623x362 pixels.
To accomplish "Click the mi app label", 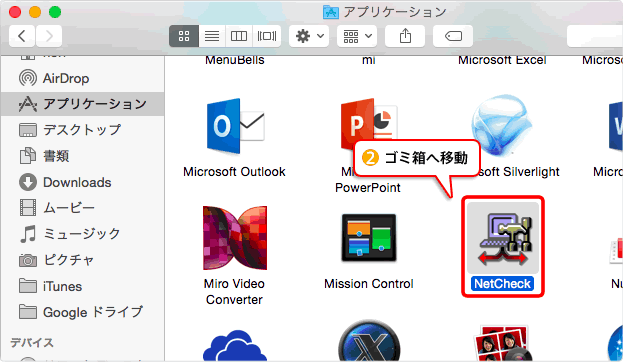I will [369, 60].
